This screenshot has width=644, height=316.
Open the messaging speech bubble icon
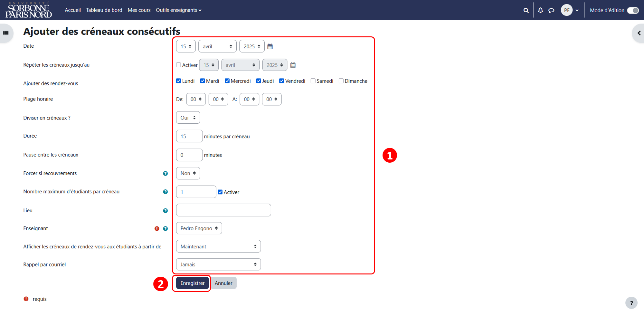(x=551, y=10)
